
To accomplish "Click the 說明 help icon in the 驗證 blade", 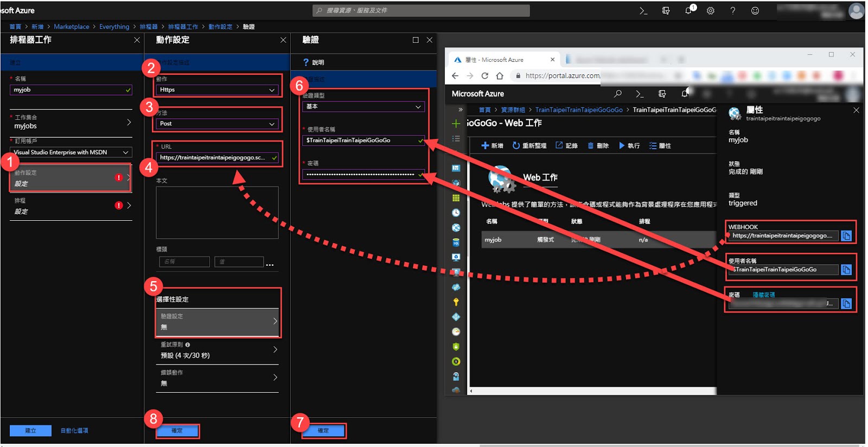I will pyautogui.click(x=306, y=62).
